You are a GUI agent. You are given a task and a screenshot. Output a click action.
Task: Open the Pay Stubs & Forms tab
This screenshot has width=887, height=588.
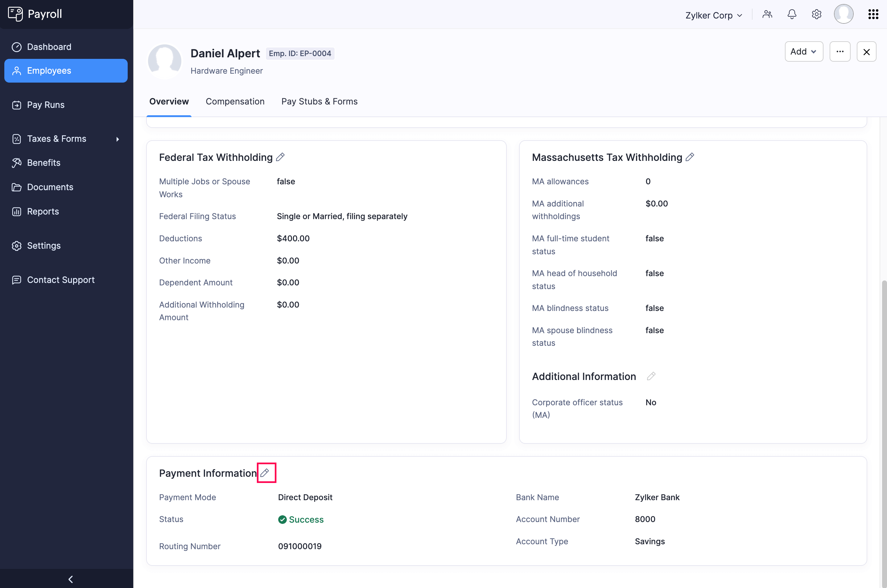[319, 101]
